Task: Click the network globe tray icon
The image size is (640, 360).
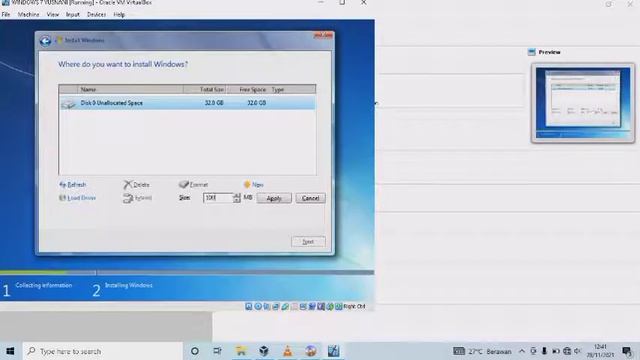Action: 567,351
